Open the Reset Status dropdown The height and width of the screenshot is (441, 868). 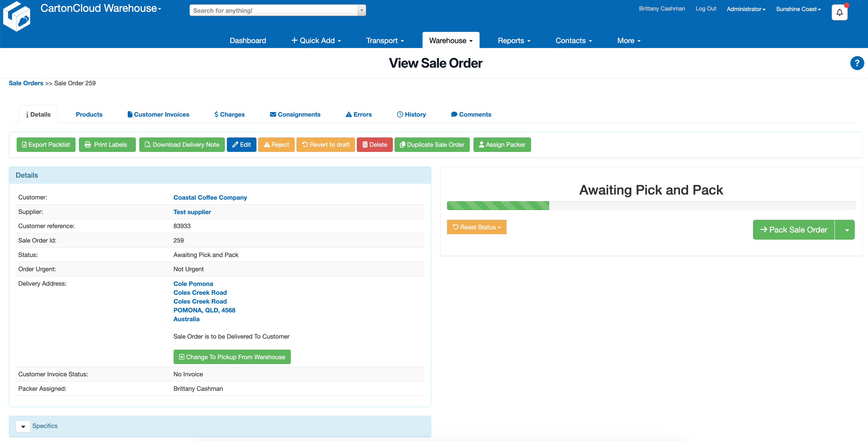[476, 227]
